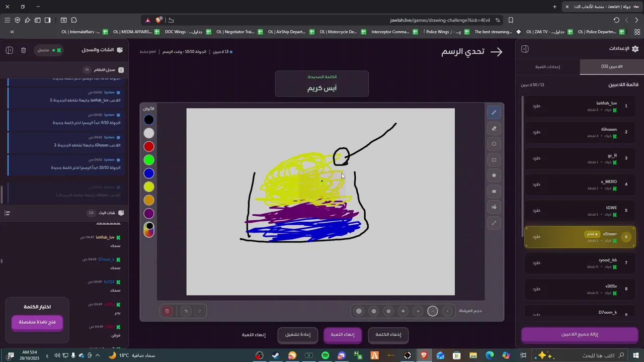This screenshot has width=644, height=362.
Task: Click إعادة تشغيل restart button
Action: click(x=298, y=335)
